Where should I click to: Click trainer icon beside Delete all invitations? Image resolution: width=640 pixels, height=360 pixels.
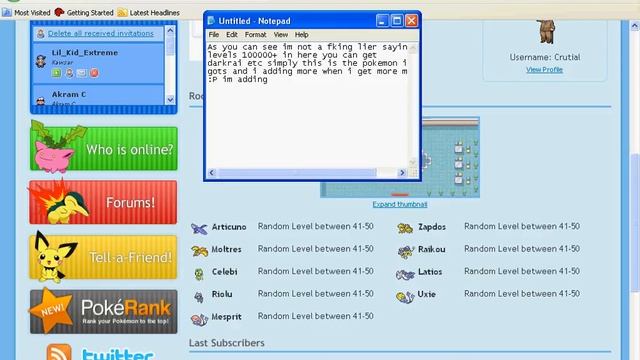pyautogui.click(x=40, y=33)
